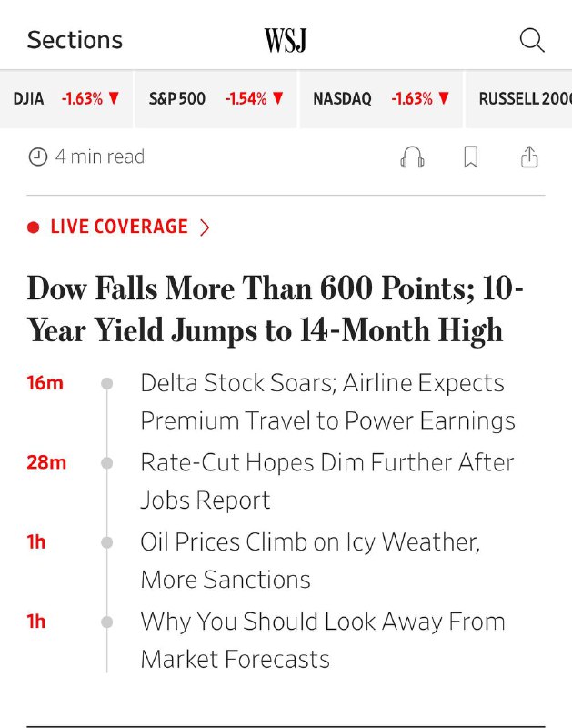Open Rate-Cut Hopes Dim Further story
572x728 pixels.
[327, 481]
